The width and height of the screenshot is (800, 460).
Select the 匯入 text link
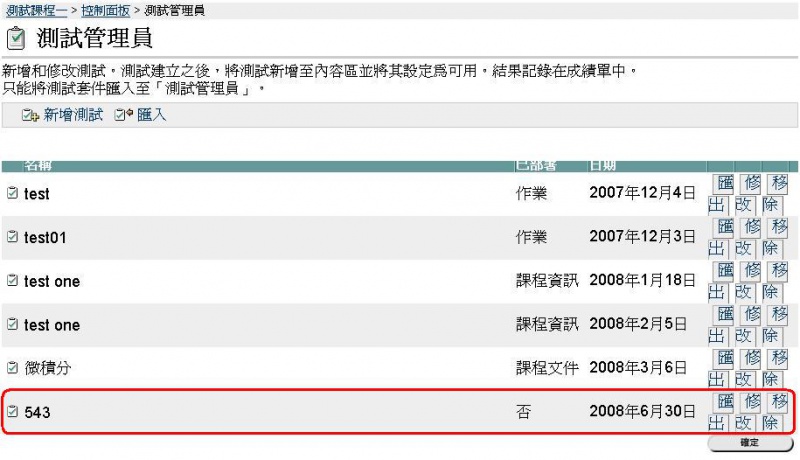coord(152,116)
